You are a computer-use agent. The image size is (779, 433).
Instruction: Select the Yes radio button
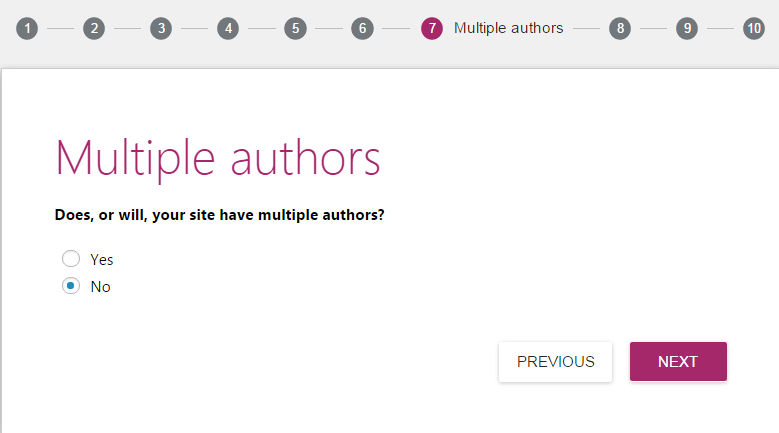click(71, 259)
